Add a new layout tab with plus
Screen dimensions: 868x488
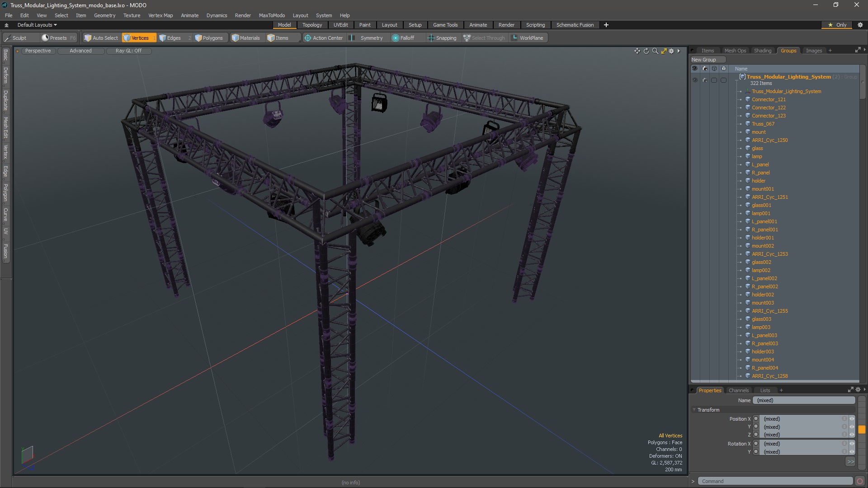tap(606, 25)
